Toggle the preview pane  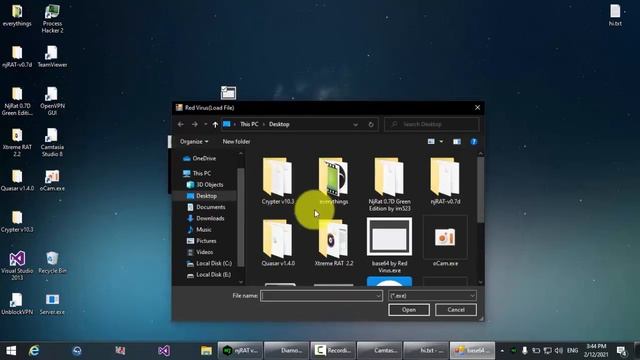[457, 142]
